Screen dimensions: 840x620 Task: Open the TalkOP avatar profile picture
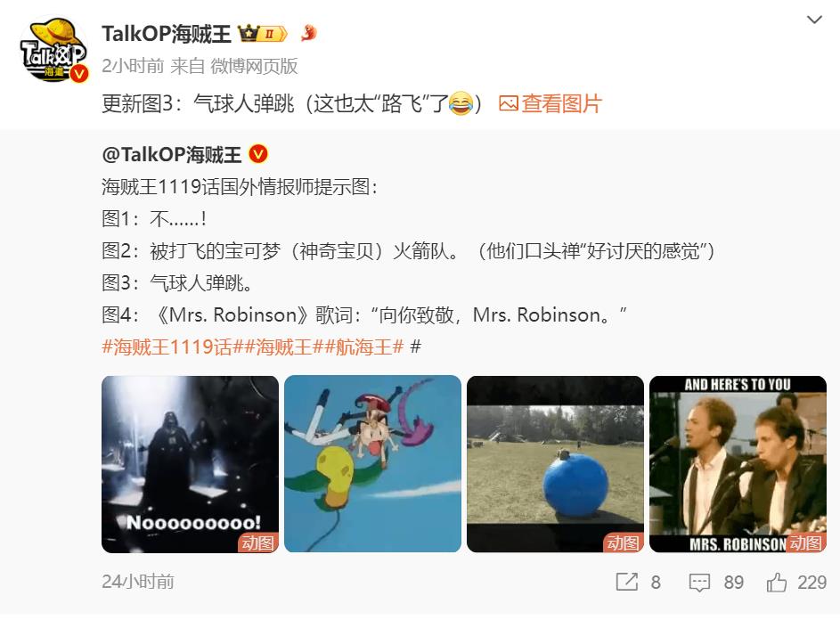(53, 50)
